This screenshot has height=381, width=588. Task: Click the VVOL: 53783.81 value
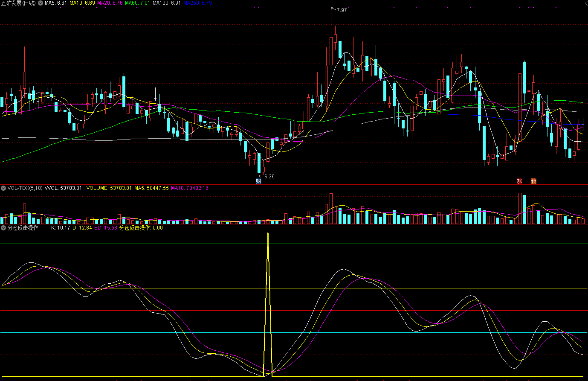[63, 188]
